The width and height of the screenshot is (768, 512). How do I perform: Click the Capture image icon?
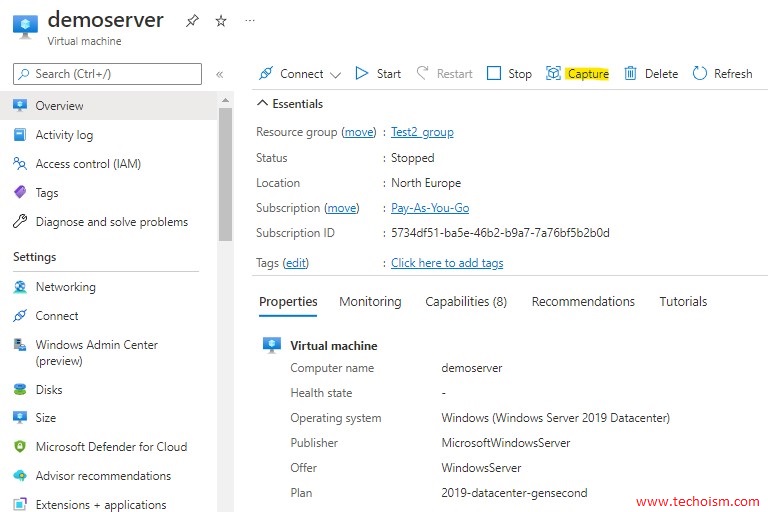(x=553, y=73)
